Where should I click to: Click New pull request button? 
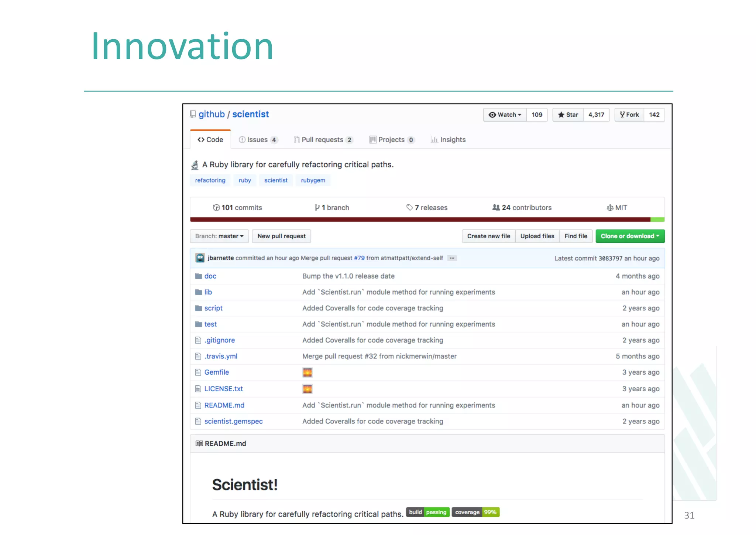[282, 236]
